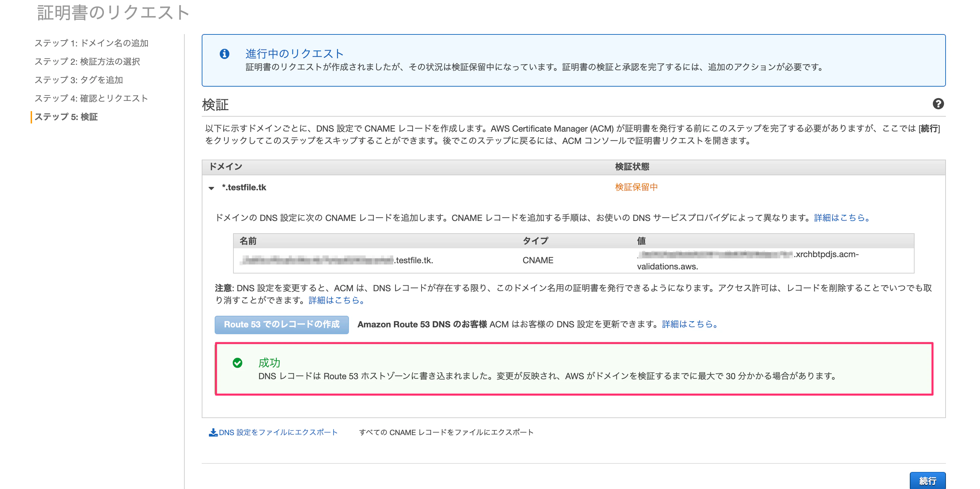Click the 値 column header
980x489 pixels.
pos(641,241)
